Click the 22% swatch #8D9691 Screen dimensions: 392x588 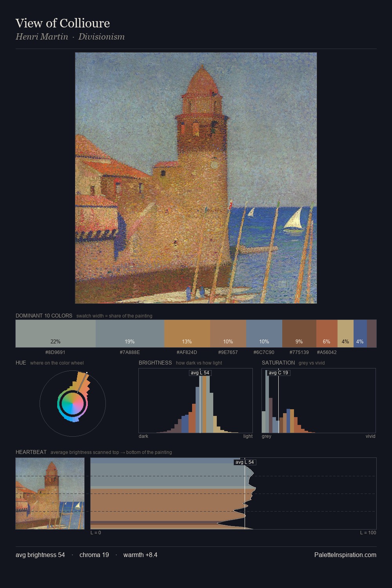coord(56,334)
